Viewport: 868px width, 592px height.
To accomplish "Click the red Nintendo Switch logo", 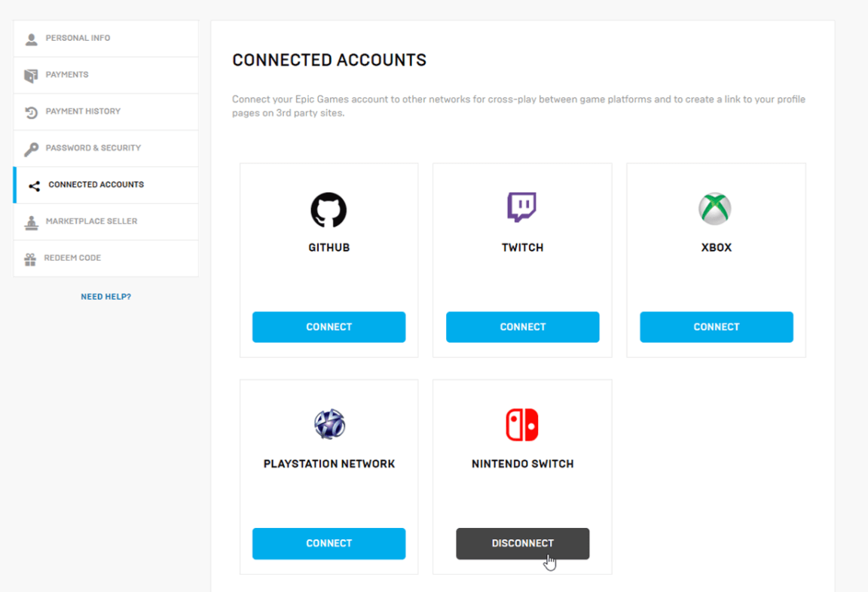I will click(522, 424).
